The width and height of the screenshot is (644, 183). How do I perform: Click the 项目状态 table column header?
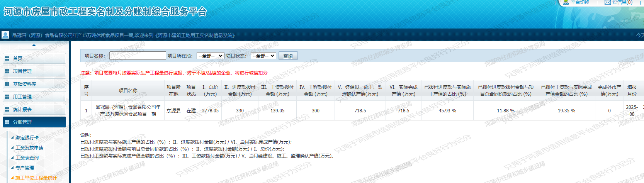(x=191, y=90)
